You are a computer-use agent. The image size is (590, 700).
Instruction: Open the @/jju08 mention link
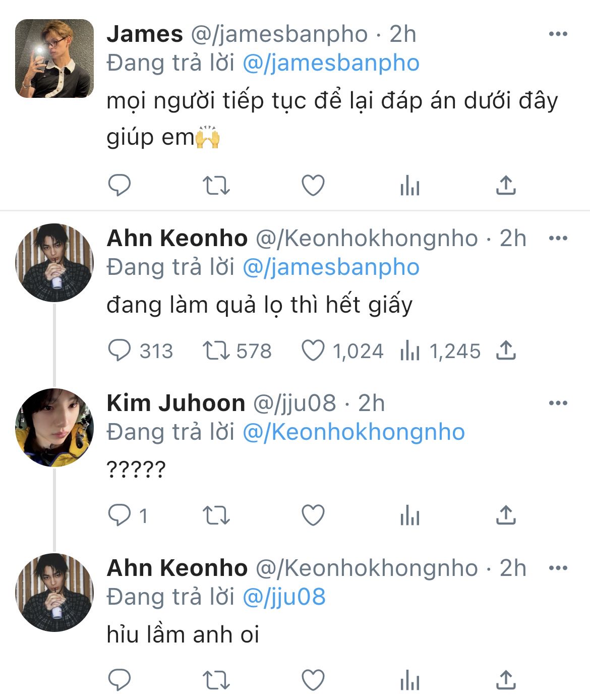pyautogui.click(x=284, y=597)
